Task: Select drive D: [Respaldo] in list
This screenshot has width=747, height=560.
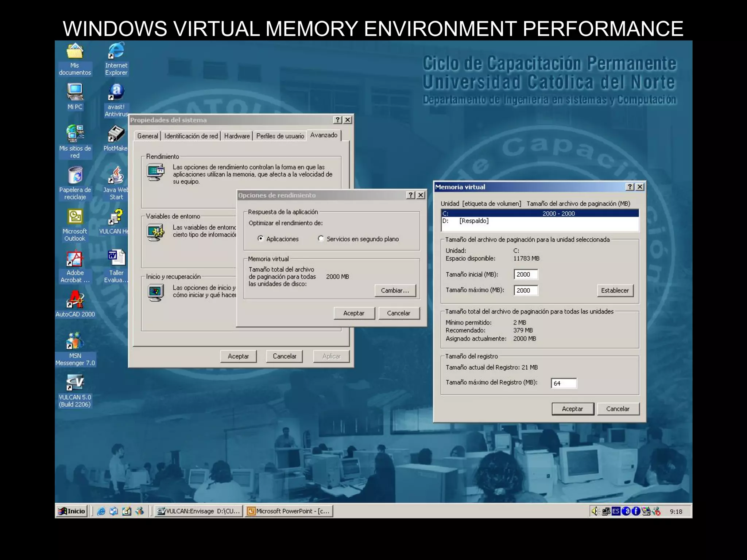Action: pos(474,221)
